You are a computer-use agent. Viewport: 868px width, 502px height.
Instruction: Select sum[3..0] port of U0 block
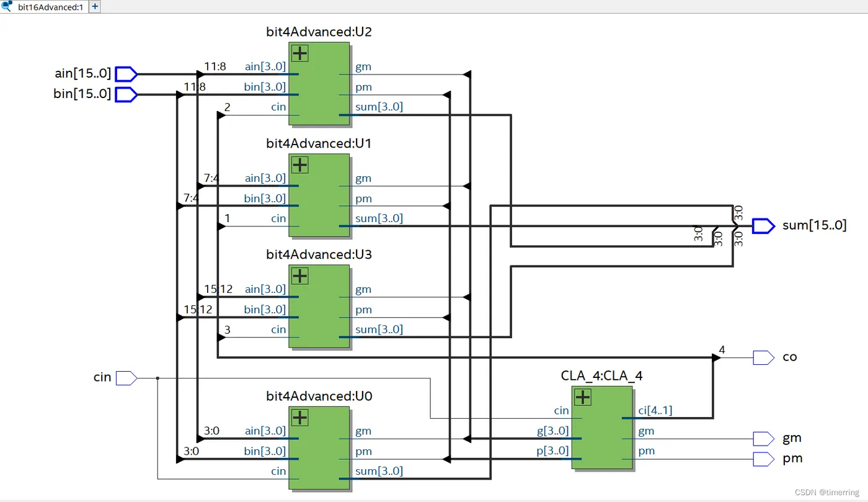379,471
